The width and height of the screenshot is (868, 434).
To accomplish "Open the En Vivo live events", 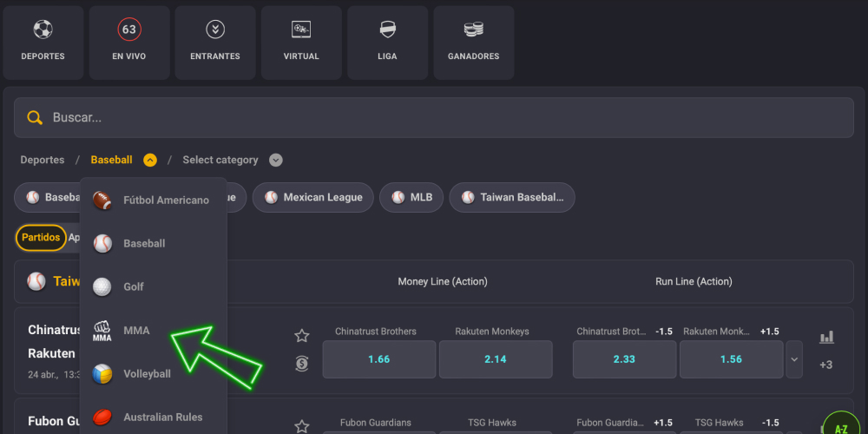I will point(128,43).
